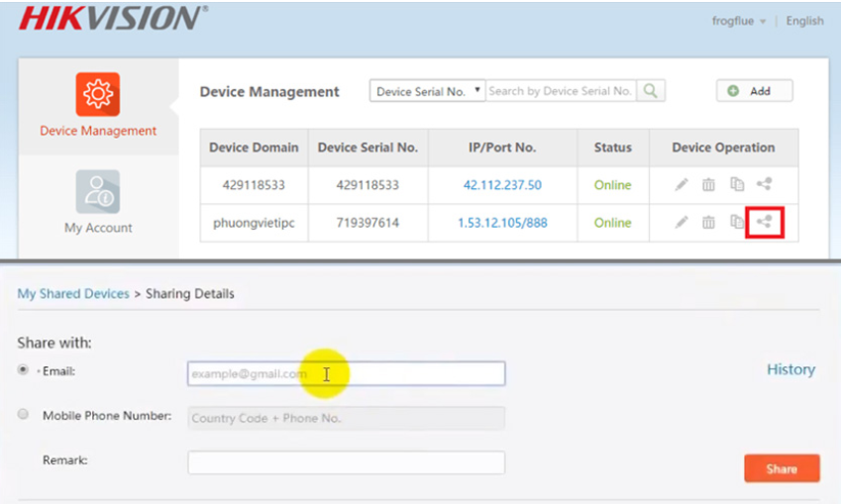The height and width of the screenshot is (504, 841).
Task: Open the My Shared Devices breadcrumb link
Action: click(73, 294)
